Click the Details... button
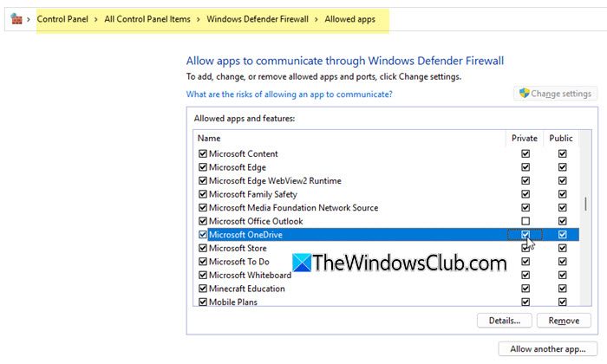 click(x=505, y=321)
